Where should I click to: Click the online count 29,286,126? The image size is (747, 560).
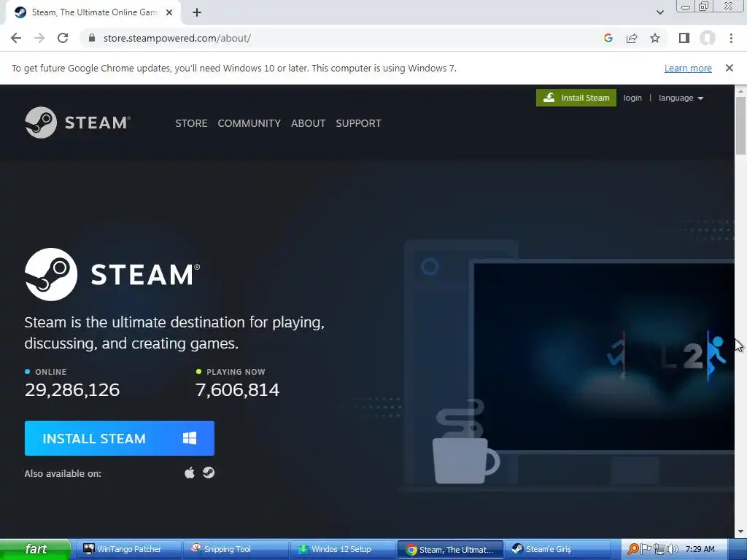(x=72, y=390)
